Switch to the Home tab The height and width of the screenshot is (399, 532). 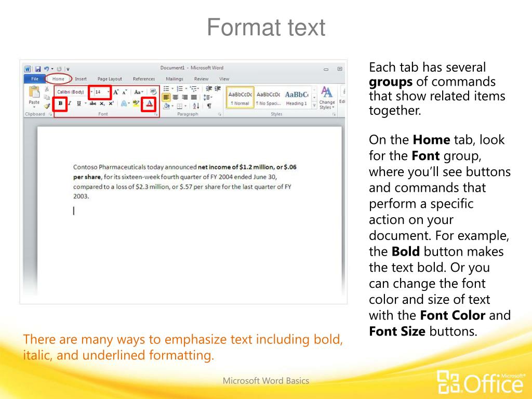point(58,79)
